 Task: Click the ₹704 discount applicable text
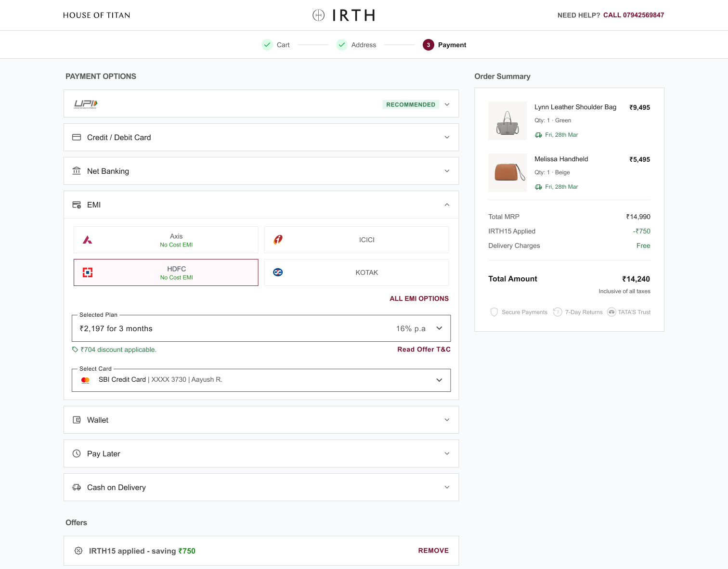(118, 349)
